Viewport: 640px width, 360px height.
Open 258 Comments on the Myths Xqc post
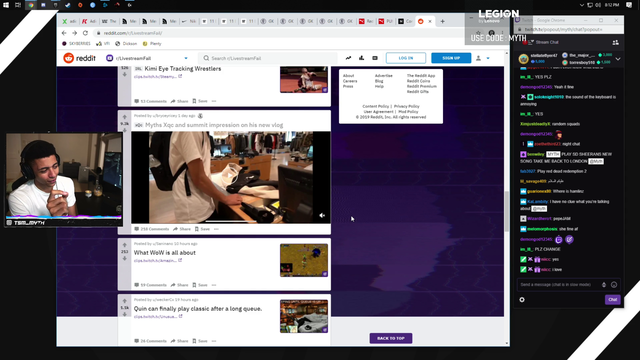(151, 229)
